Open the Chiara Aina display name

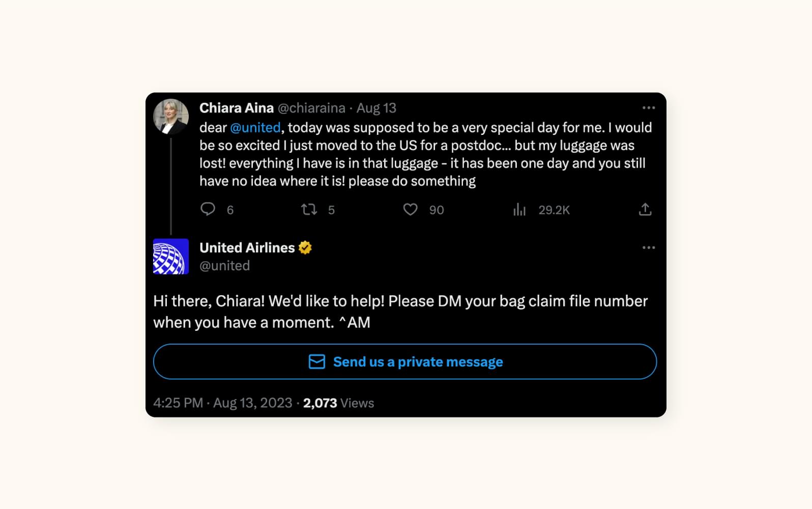[x=236, y=108]
